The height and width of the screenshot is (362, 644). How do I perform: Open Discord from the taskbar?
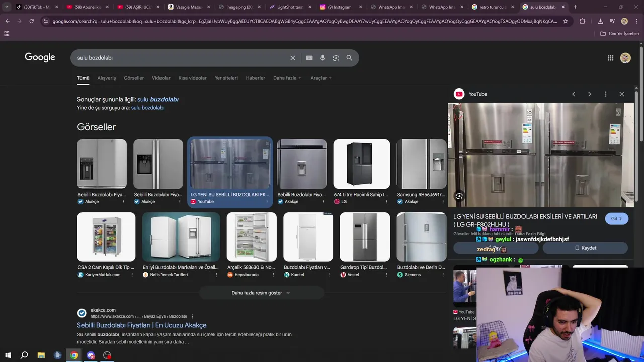(91, 355)
